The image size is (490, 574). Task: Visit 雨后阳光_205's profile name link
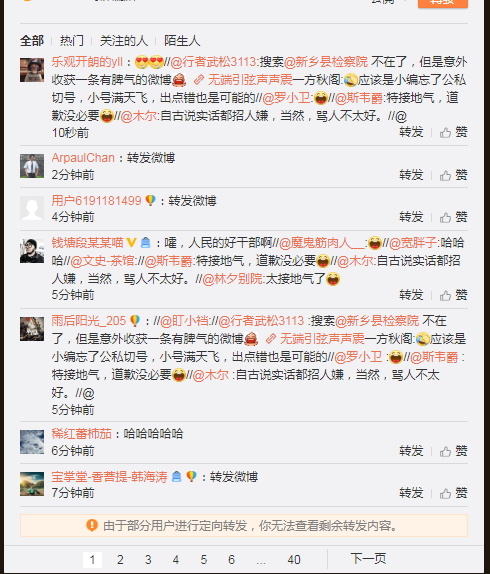tap(89, 321)
